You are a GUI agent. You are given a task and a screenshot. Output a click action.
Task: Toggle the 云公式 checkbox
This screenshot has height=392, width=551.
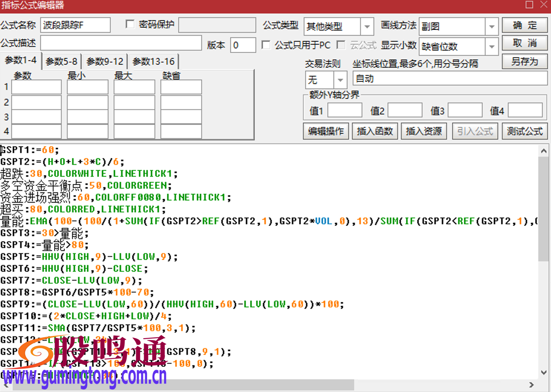pos(341,45)
